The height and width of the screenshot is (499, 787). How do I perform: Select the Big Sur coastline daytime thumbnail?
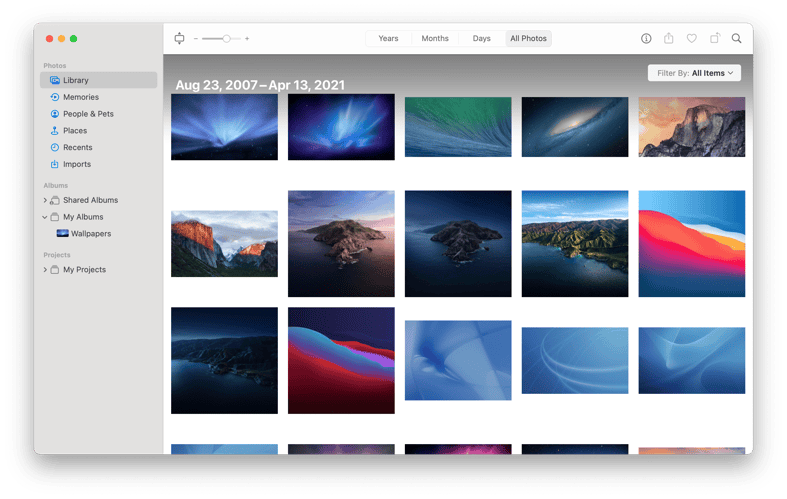coord(575,244)
